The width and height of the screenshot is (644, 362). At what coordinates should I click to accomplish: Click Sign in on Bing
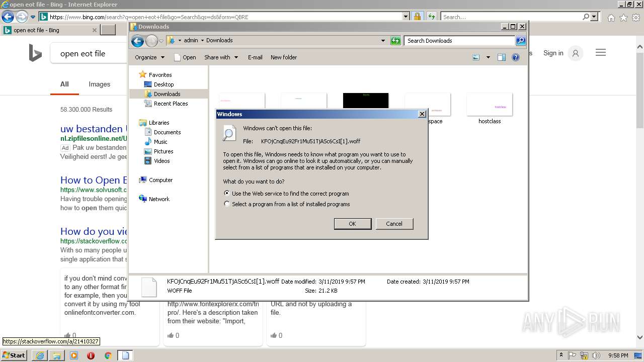tap(553, 53)
